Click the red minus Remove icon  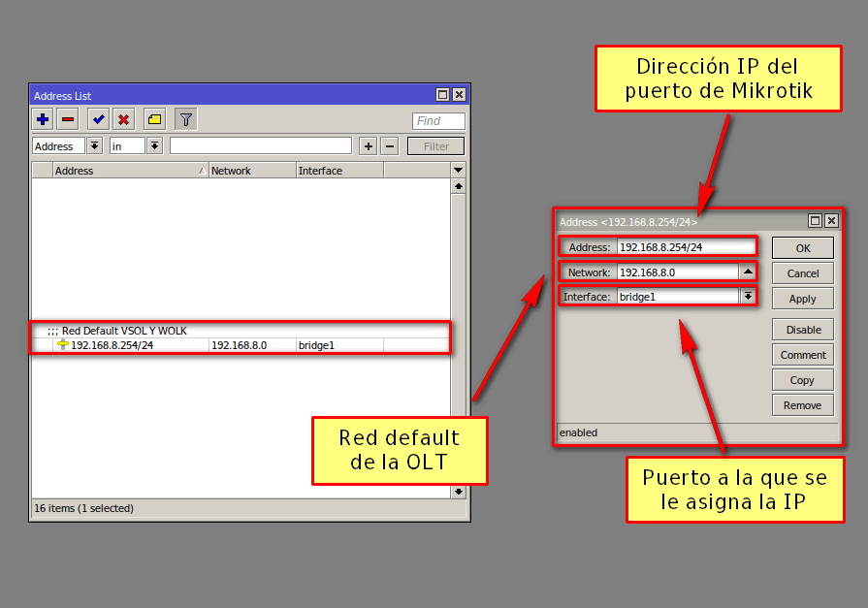coord(68,119)
